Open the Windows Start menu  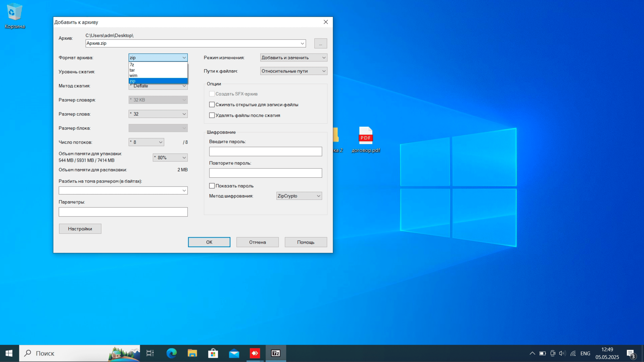[x=9, y=353]
